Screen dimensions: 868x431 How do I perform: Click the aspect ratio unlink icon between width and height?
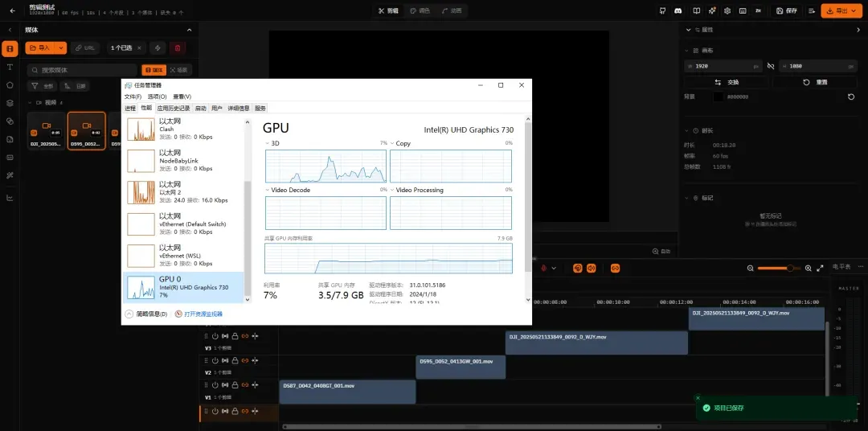pyautogui.click(x=771, y=66)
